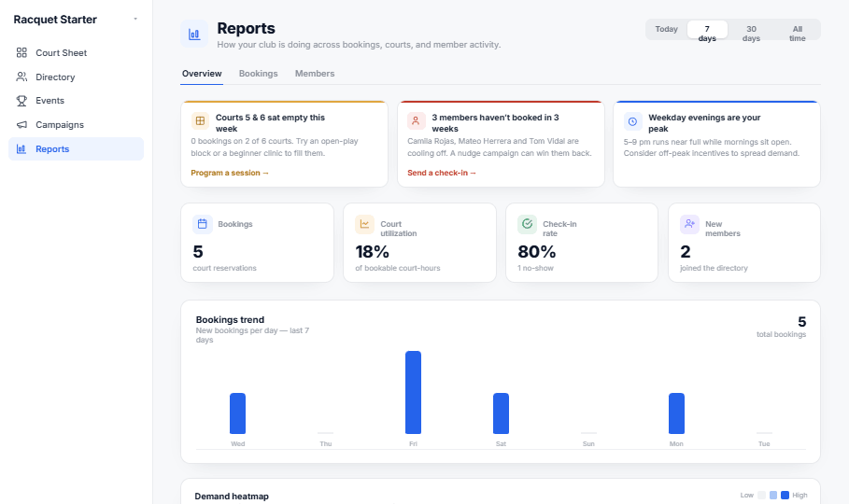Open Reports in sidebar
The width and height of the screenshot is (849, 504).
pos(76,149)
